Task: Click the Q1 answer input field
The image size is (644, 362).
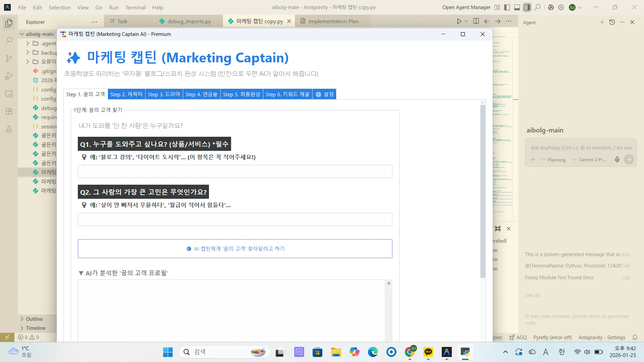Action: [235, 171]
